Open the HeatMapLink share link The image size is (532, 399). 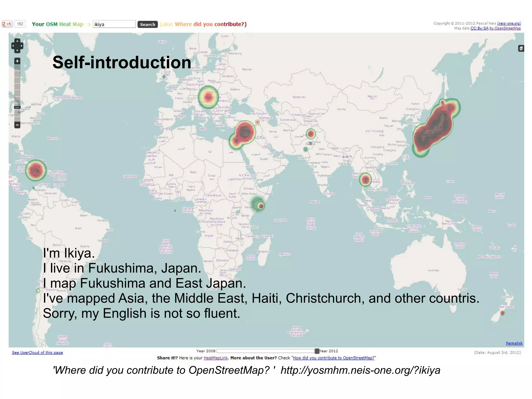tap(215, 358)
